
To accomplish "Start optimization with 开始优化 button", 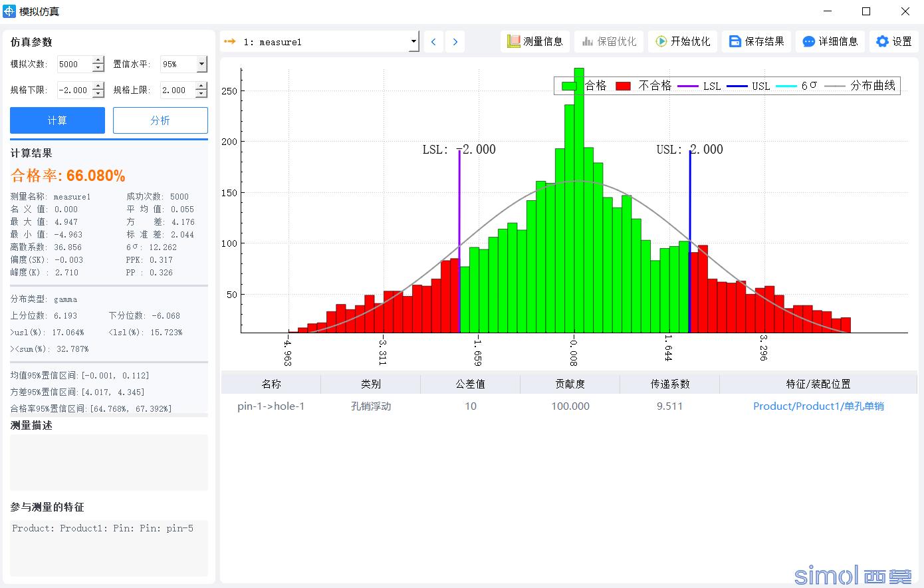I will [x=683, y=41].
